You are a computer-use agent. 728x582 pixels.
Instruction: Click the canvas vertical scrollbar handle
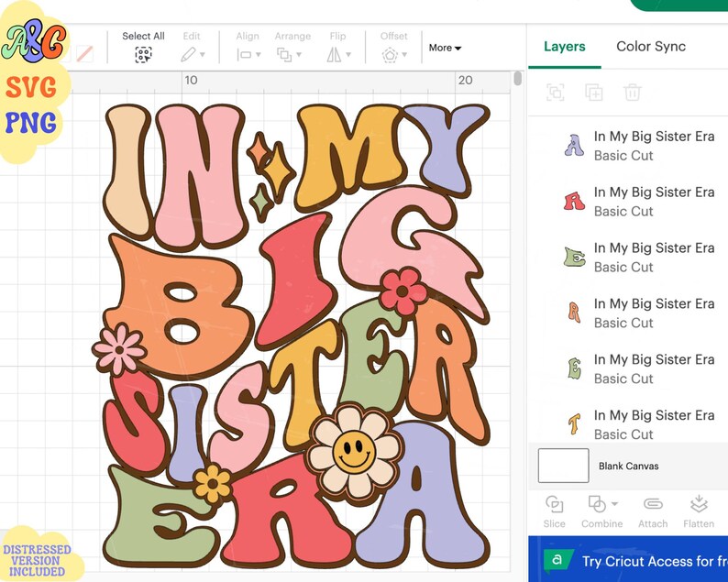click(518, 79)
